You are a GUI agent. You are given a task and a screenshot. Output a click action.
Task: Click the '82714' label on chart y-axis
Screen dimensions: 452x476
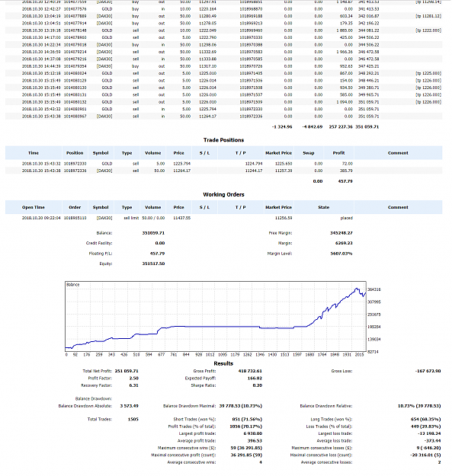(x=373, y=352)
